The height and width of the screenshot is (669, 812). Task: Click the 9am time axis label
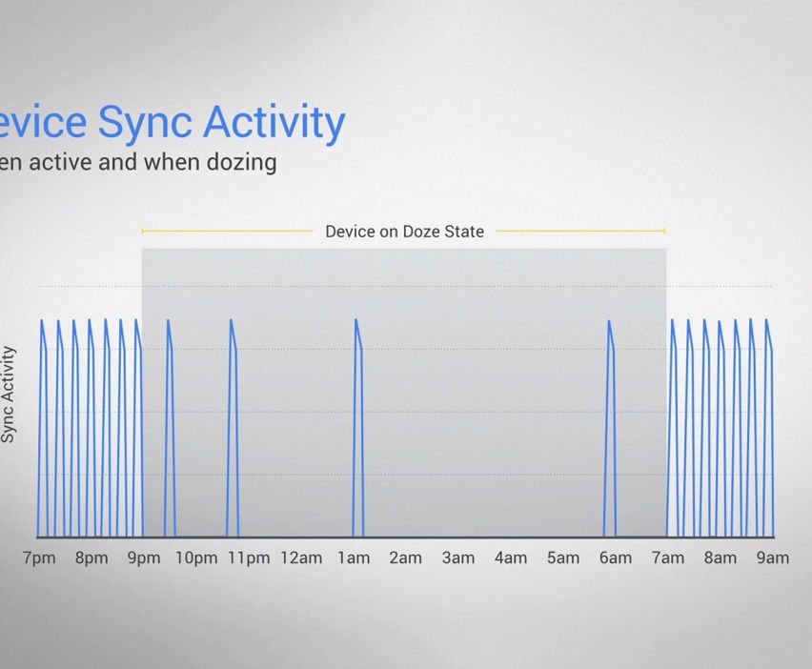(773, 557)
